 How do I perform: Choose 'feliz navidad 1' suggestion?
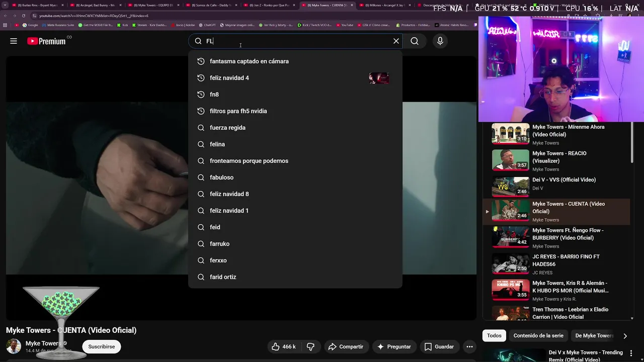(x=295, y=211)
